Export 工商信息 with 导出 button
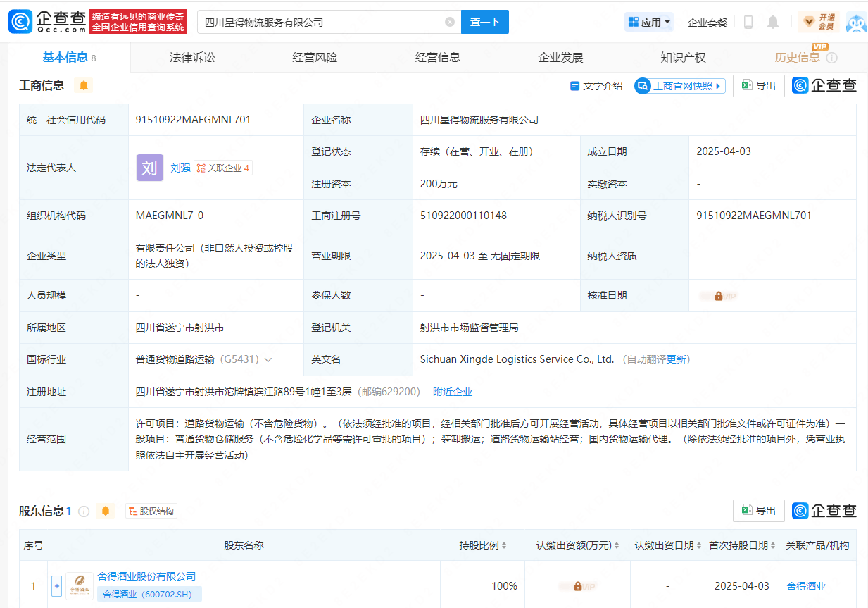The image size is (868, 608). tap(758, 86)
